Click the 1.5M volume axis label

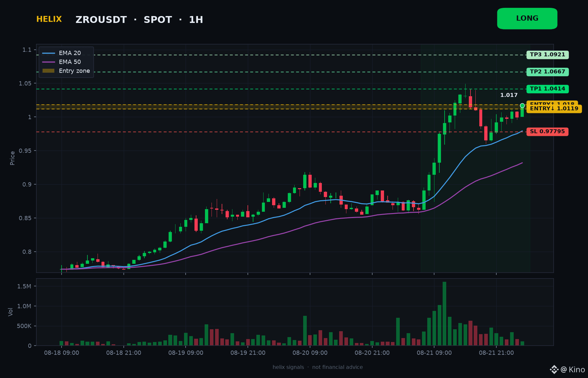click(24, 286)
